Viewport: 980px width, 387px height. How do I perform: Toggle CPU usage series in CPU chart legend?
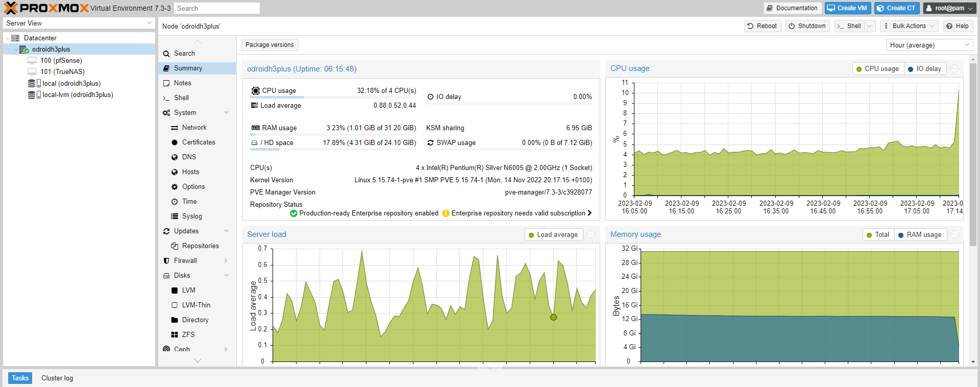click(x=877, y=69)
